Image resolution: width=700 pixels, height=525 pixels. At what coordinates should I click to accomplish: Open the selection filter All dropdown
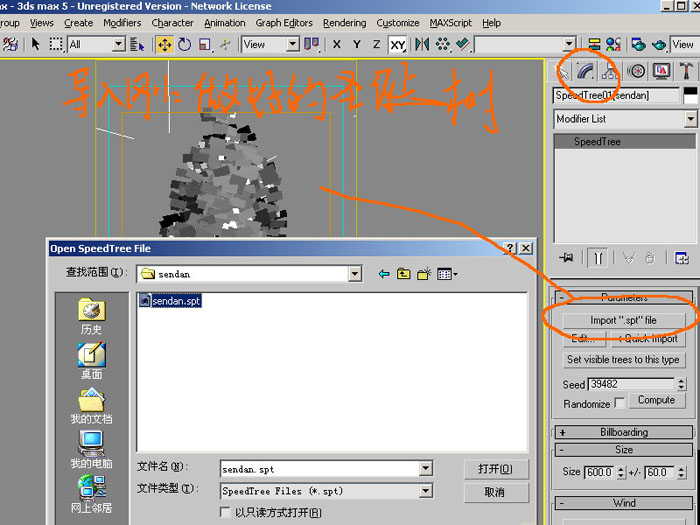point(118,44)
